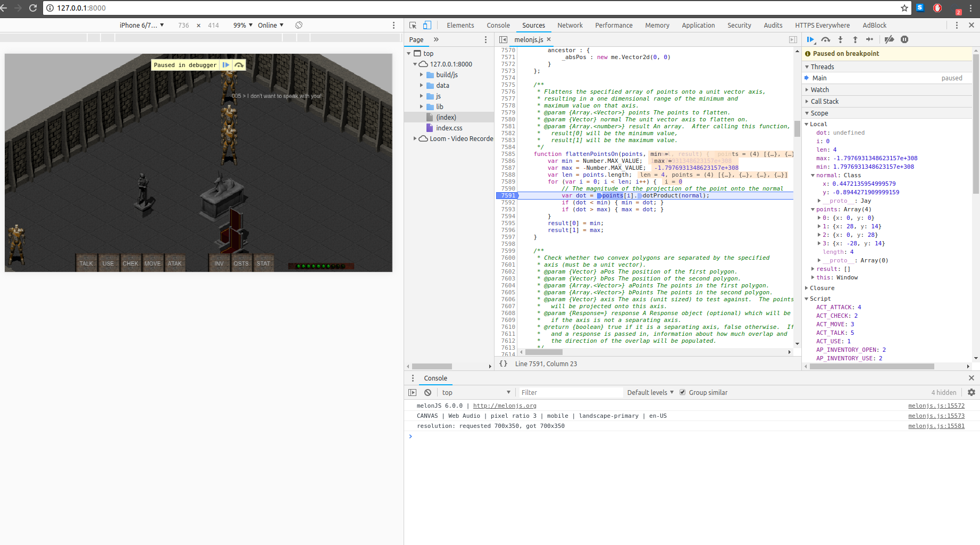Open the Audits tab
Viewport: 980px width, 545px height.
(773, 25)
